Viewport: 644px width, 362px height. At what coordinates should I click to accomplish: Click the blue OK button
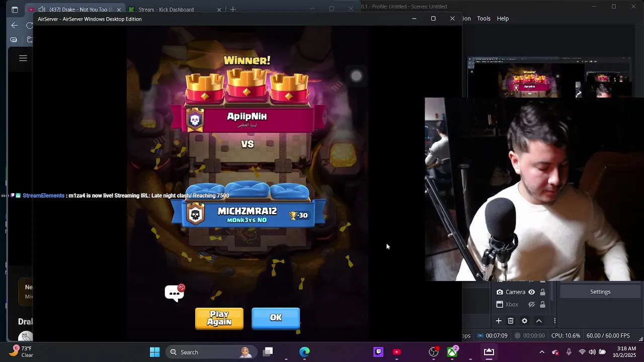tap(276, 318)
